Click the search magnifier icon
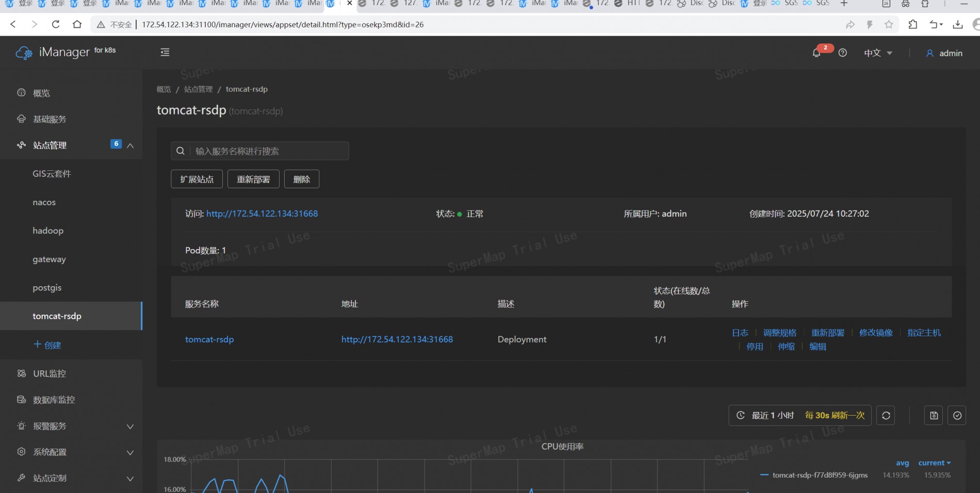 coord(181,151)
